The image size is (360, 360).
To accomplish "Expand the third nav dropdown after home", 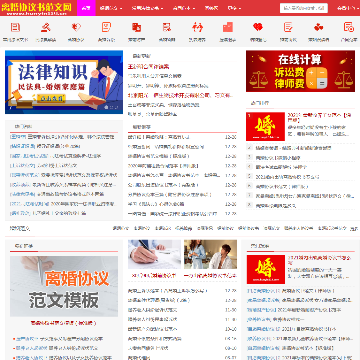I will pyautogui.click(x=183, y=8).
